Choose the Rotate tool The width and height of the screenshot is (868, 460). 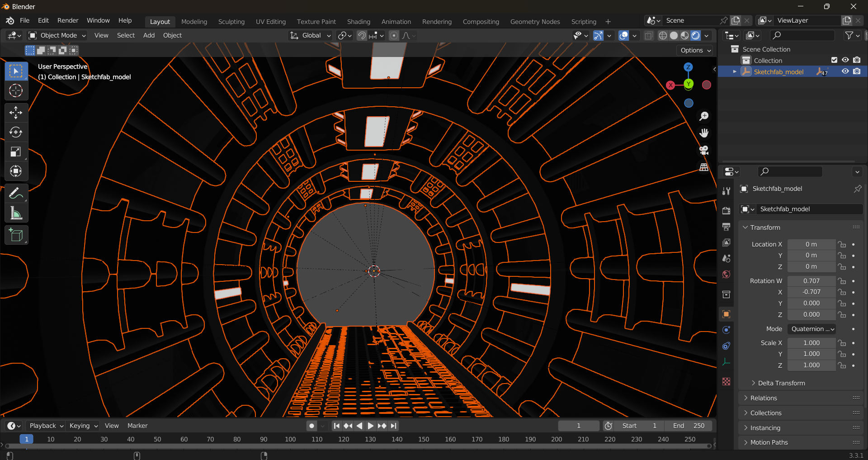click(16, 132)
